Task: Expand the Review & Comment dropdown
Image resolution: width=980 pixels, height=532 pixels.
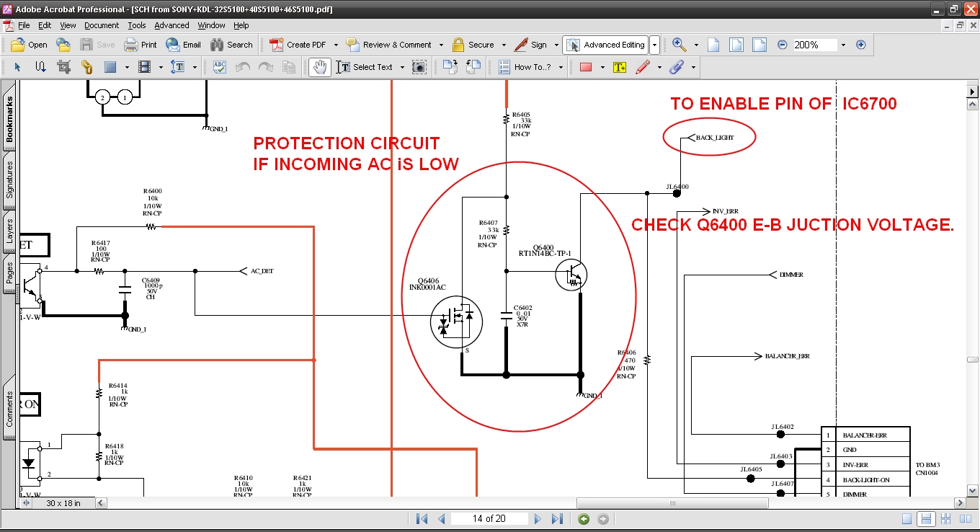Action: click(441, 45)
